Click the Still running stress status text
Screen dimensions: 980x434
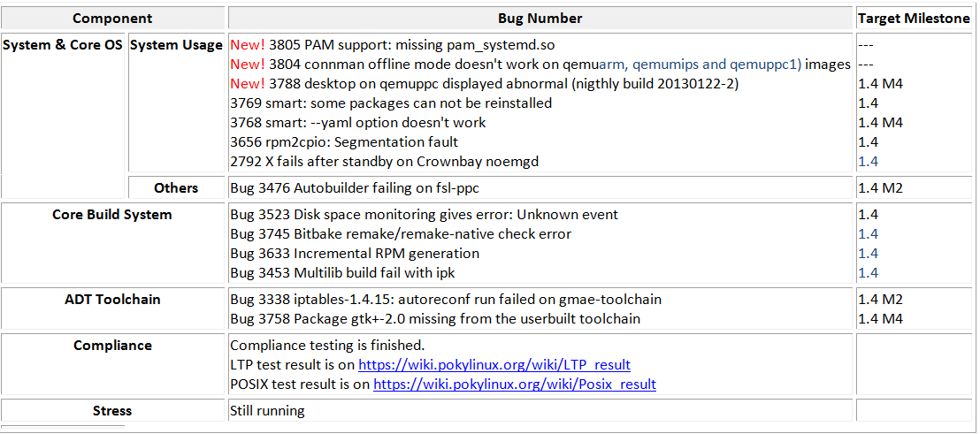click(x=267, y=411)
